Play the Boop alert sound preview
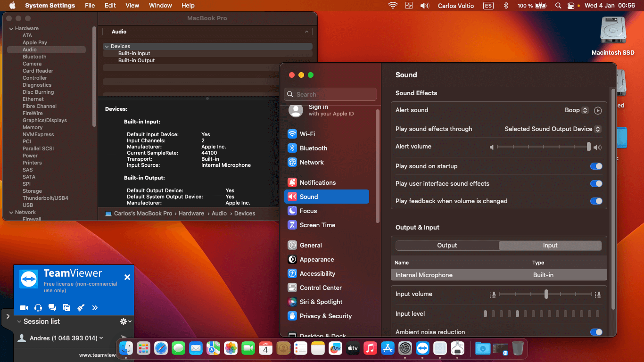 coord(598,110)
